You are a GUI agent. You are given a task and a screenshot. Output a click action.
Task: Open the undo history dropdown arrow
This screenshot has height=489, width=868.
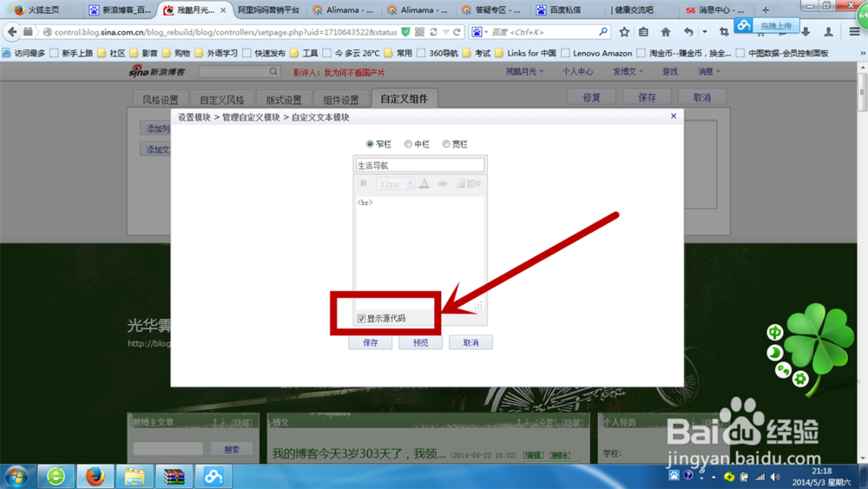(x=705, y=32)
